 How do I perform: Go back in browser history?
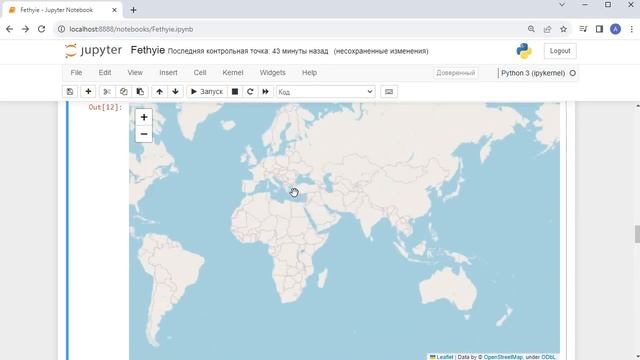point(9,29)
